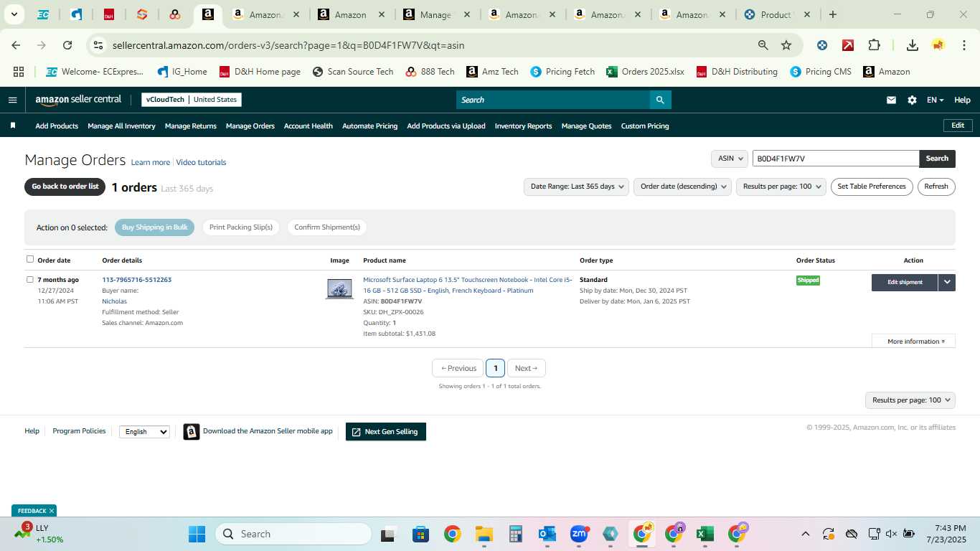The image size is (980, 551).
Task: Open Calculator from the taskbar
Action: pyautogui.click(x=515, y=534)
